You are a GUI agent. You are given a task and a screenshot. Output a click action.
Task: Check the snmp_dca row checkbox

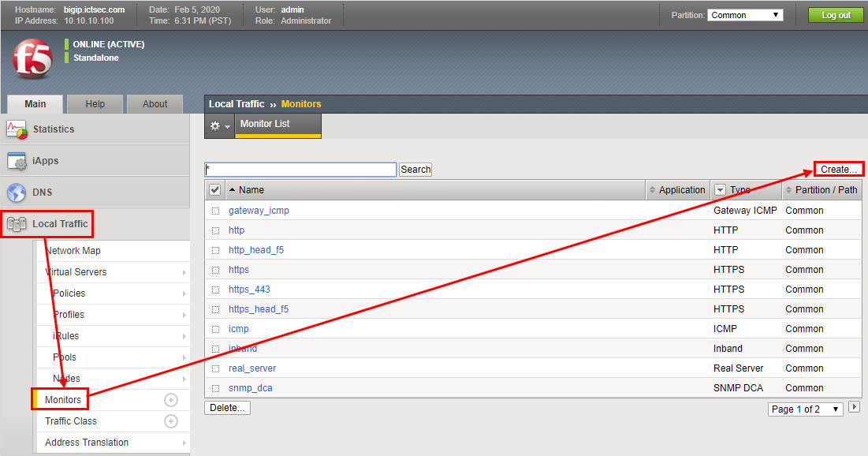point(216,388)
